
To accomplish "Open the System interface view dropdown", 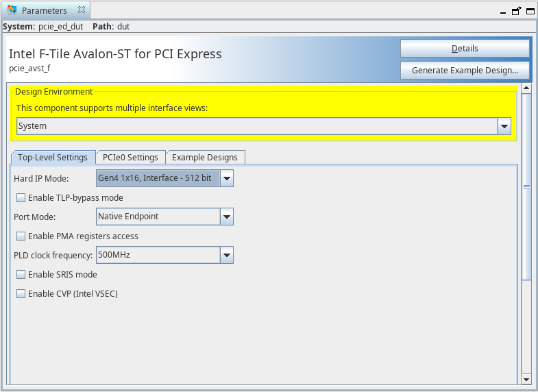I will tap(504, 126).
